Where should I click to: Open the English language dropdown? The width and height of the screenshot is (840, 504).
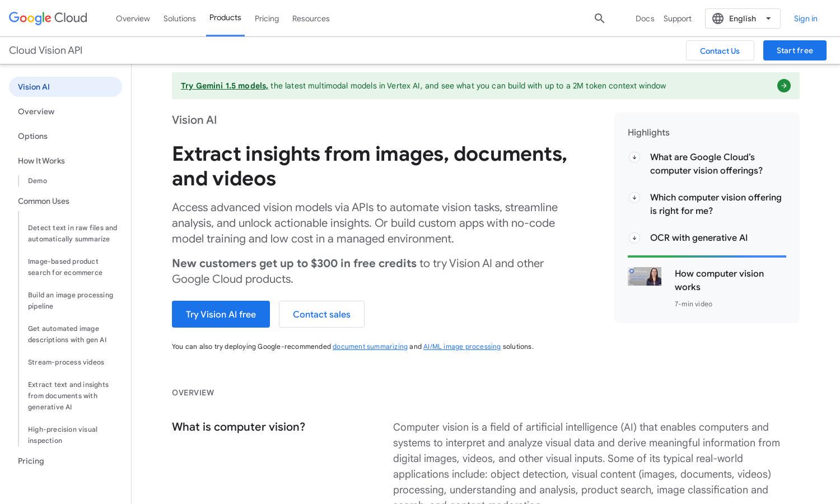pos(743,18)
